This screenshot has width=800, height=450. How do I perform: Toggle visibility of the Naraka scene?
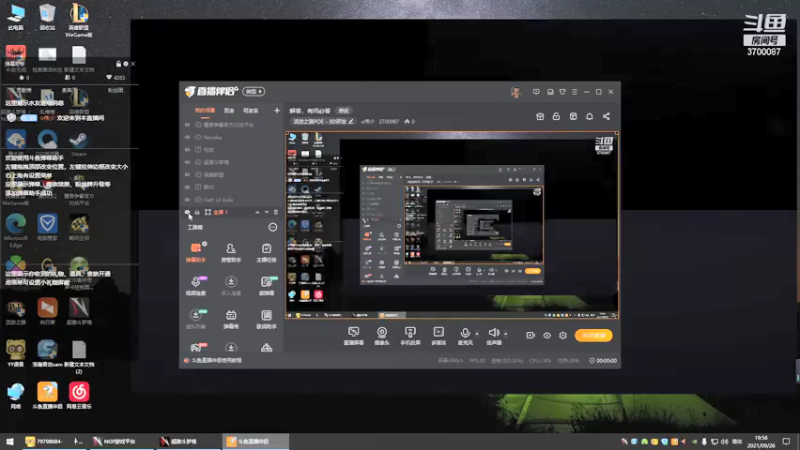click(187, 137)
